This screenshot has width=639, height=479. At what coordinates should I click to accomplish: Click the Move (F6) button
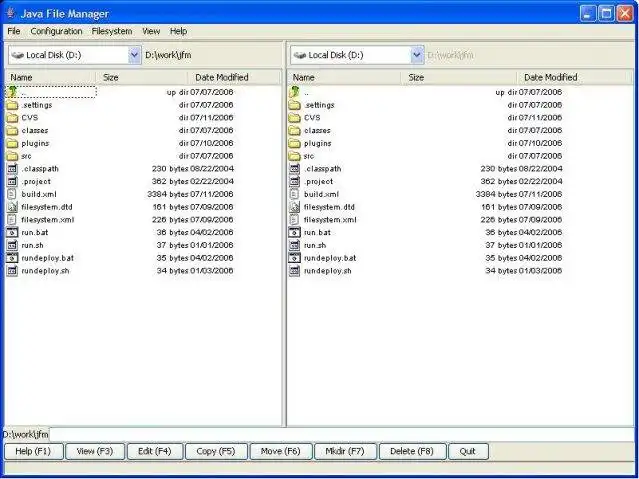pyautogui.click(x=280, y=451)
